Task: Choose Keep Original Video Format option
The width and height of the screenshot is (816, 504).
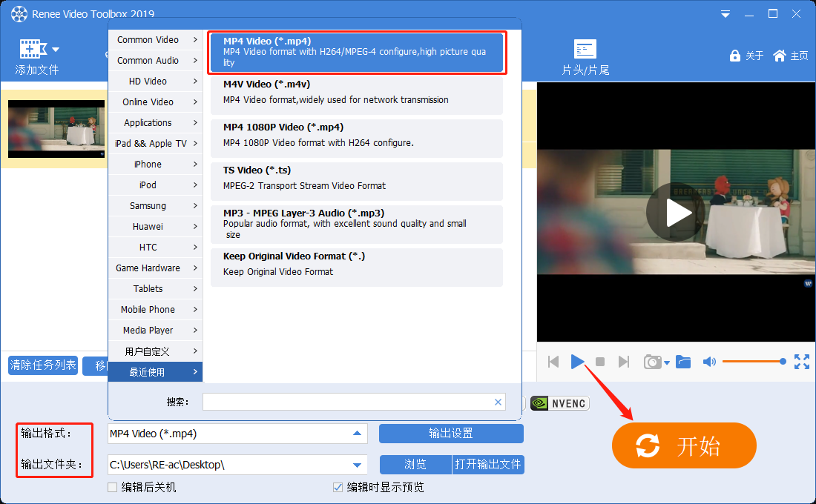Action: 357,268
